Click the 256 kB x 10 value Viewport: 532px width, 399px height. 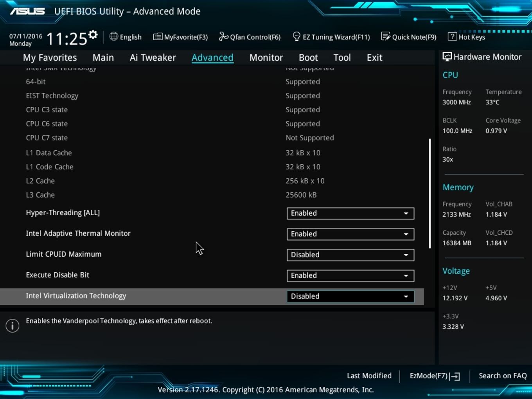coord(305,181)
